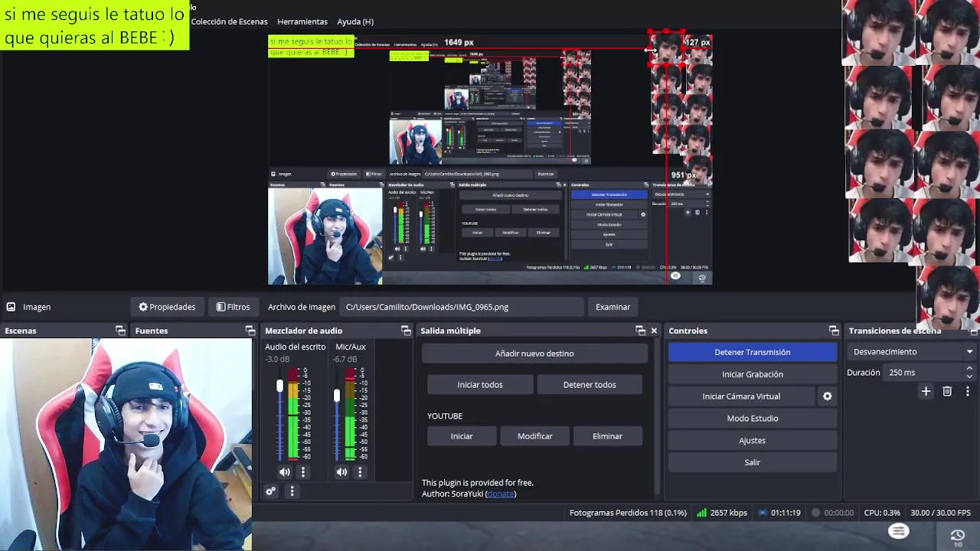Viewport: 980px width, 551px height.
Task: Open virtual camera settings gear
Action: 827,396
